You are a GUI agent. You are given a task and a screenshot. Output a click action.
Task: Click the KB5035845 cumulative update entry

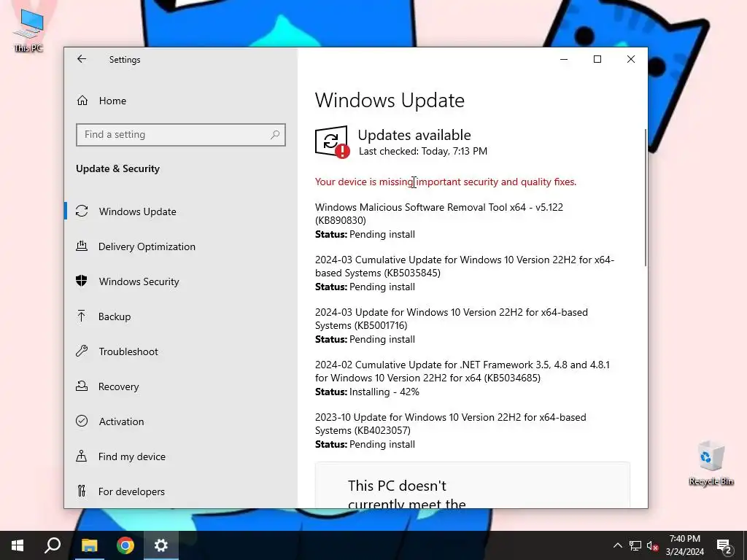[x=465, y=273]
